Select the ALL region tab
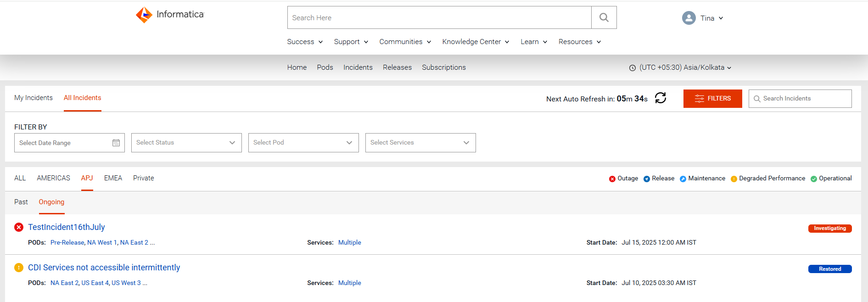The width and height of the screenshot is (868, 302). 20,178
